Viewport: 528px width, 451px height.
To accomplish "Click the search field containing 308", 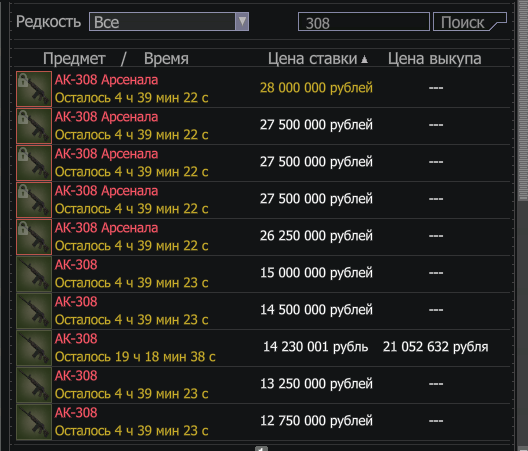I will 364,22.
